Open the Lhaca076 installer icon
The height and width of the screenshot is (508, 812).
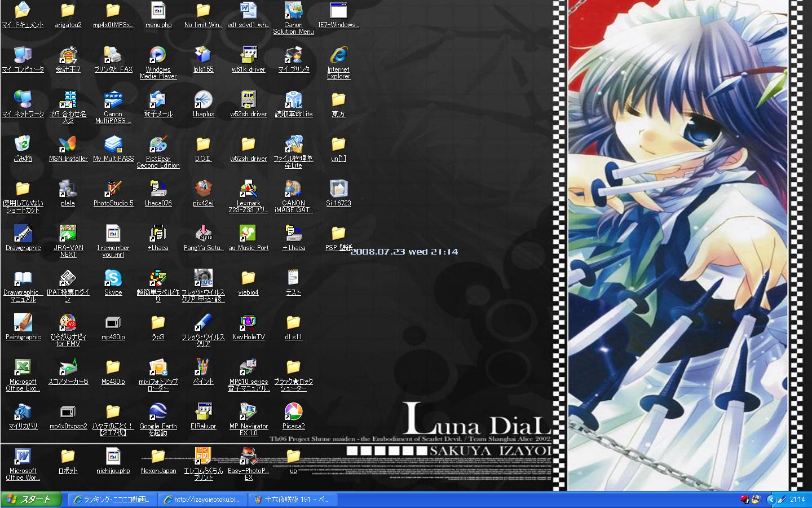click(158, 189)
